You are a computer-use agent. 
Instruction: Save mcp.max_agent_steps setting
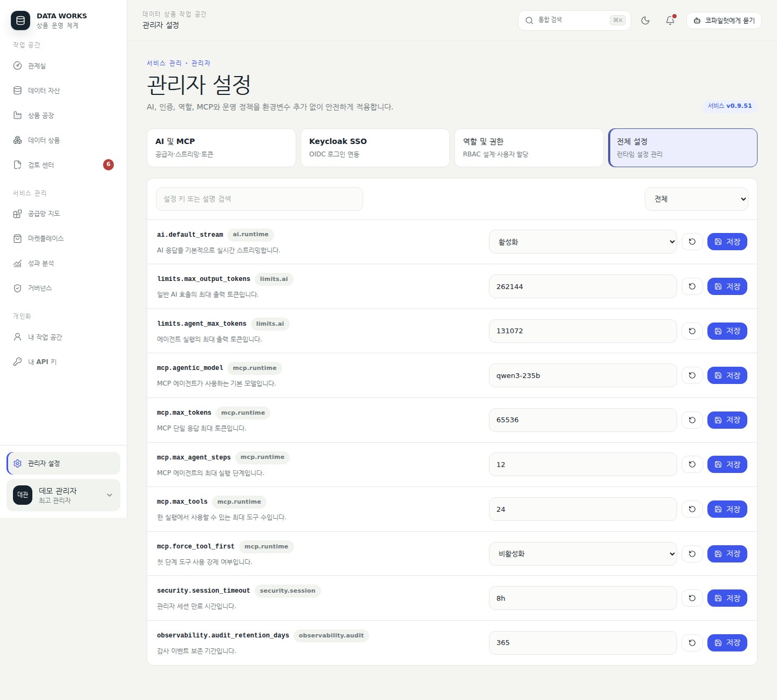pos(727,464)
